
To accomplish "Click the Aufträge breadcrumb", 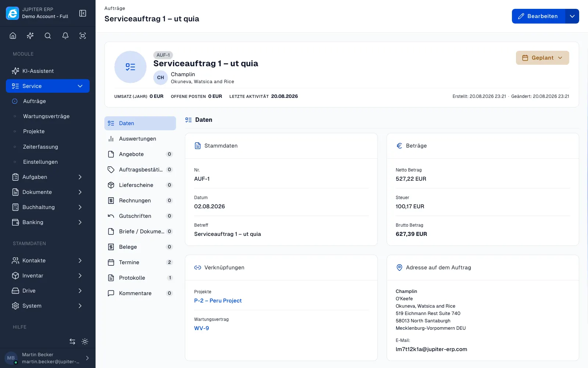I will coord(115,8).
